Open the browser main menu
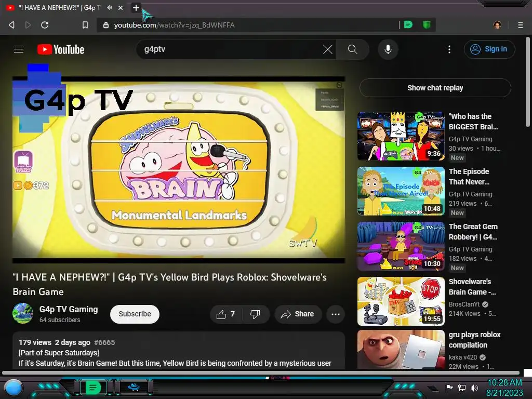Viewport: 532px width, 399px height. [521, 25]
